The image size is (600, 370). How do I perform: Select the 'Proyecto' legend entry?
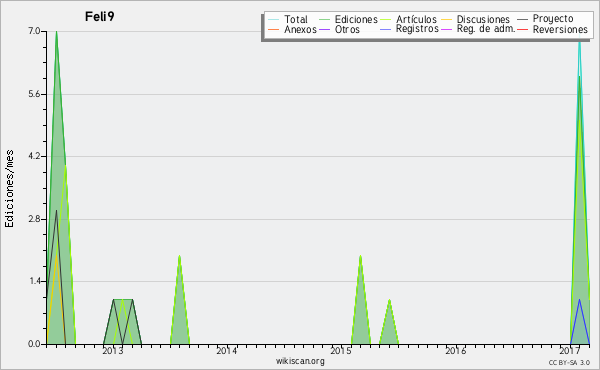click(545, 19)
